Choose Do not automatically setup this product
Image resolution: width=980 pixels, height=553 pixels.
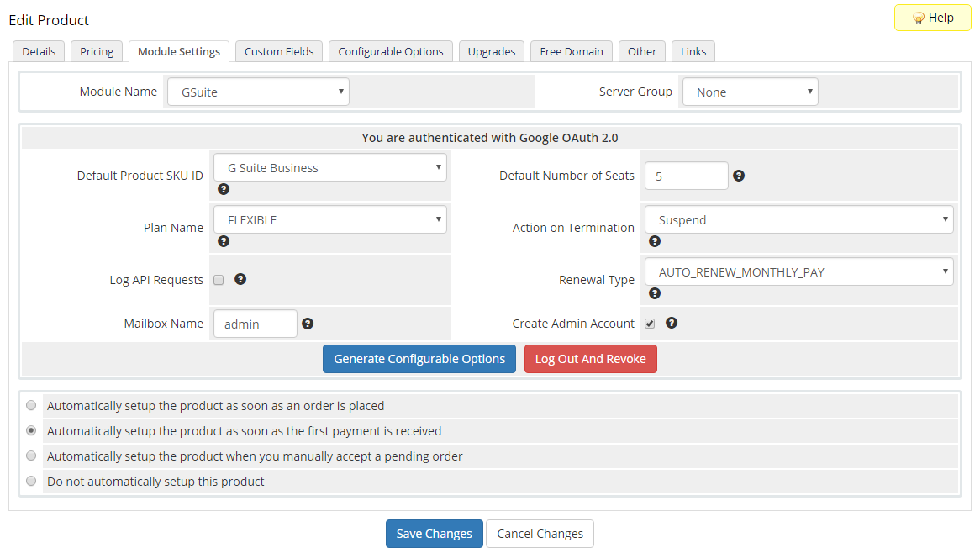tap(31, 482)
